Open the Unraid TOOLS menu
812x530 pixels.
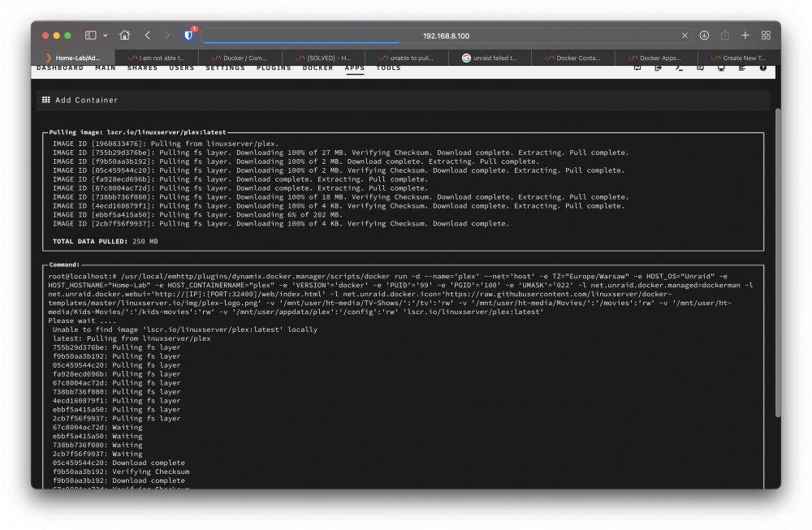pos(388,68)
